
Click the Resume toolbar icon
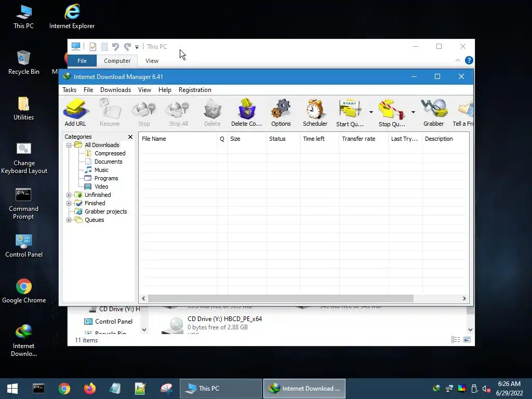point(110,113)
